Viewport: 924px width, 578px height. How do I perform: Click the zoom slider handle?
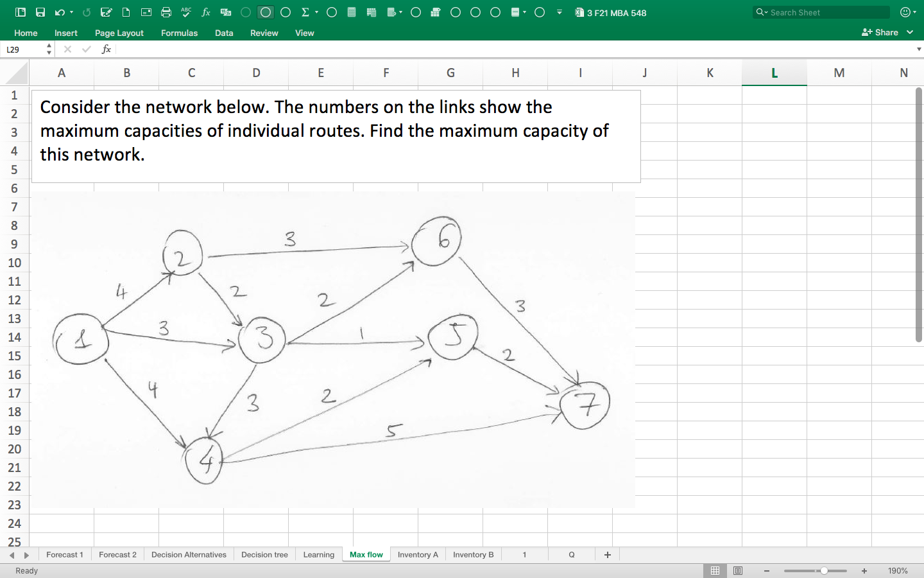824,571
